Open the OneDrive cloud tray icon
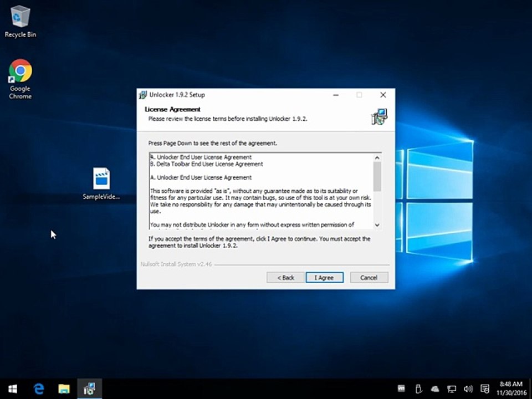 pyautogui.click(x=435, y=389)
